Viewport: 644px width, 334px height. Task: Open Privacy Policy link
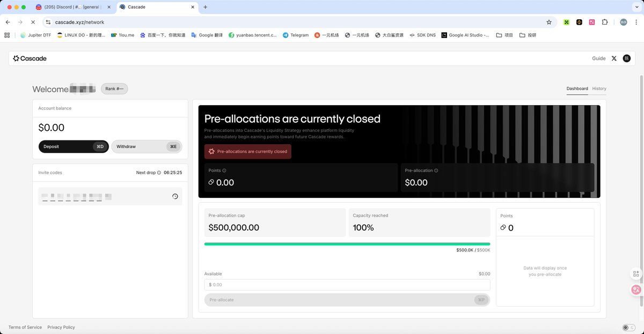(61, 327)
